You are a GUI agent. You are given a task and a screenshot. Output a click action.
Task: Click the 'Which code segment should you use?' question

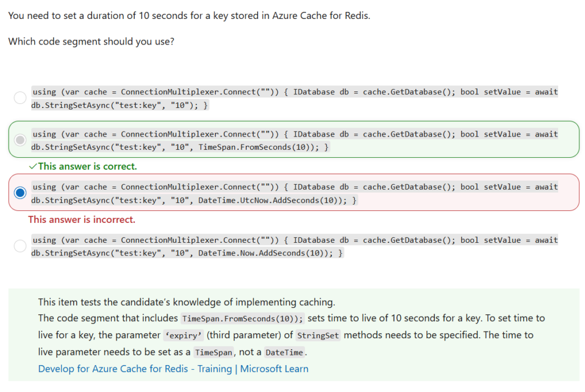click(91, 42)
